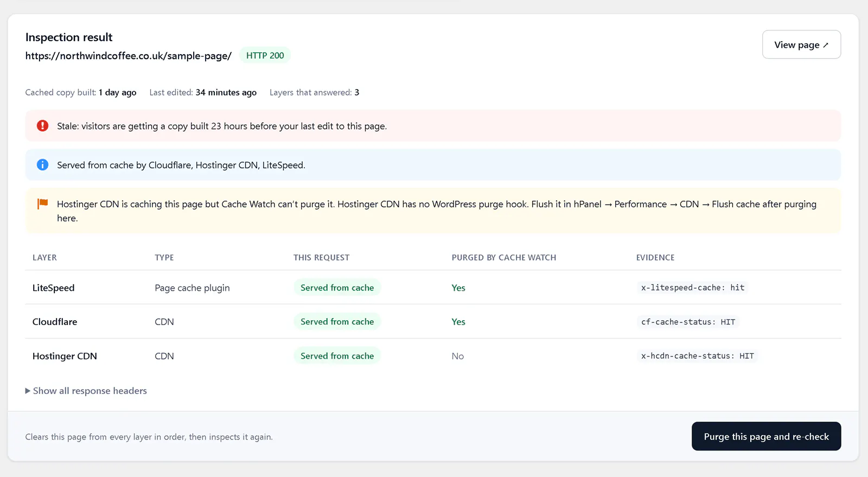Click 'Served from cache' badge in Hostinger row
868x477 pixels.
[337, 356]
